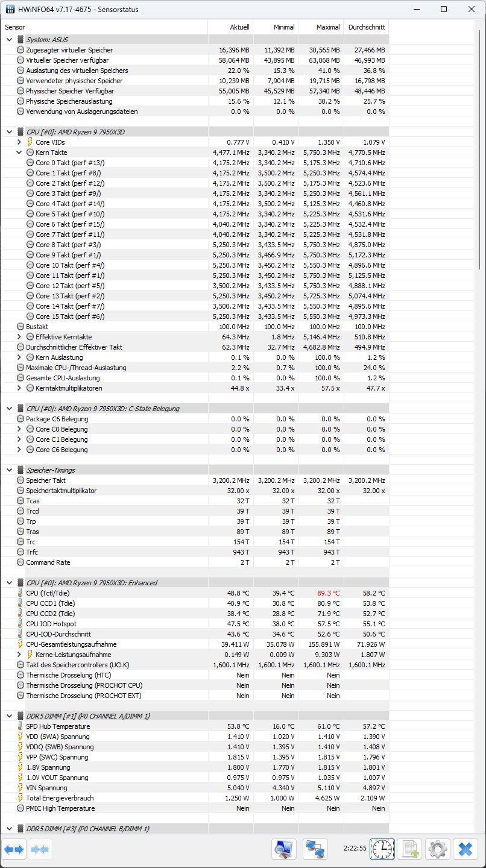Select Durchschnittlicher Effektiver Takt row
Viewport: 486px width, 868px height.
point(195,347)
